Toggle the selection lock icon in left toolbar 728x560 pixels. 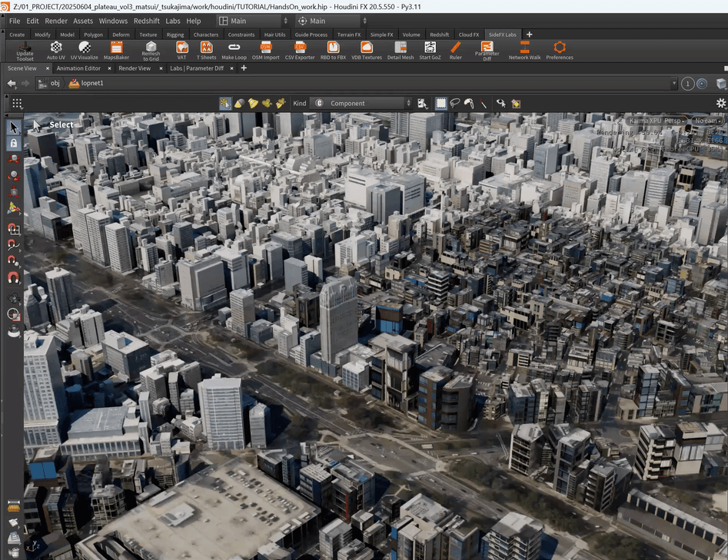click(14, 143)
